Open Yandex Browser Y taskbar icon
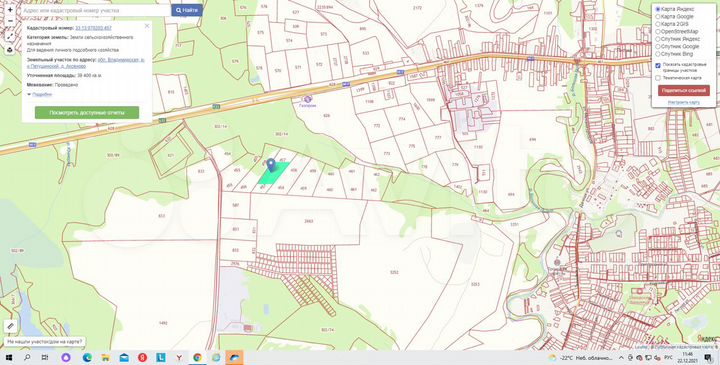 tap(179, 358)
